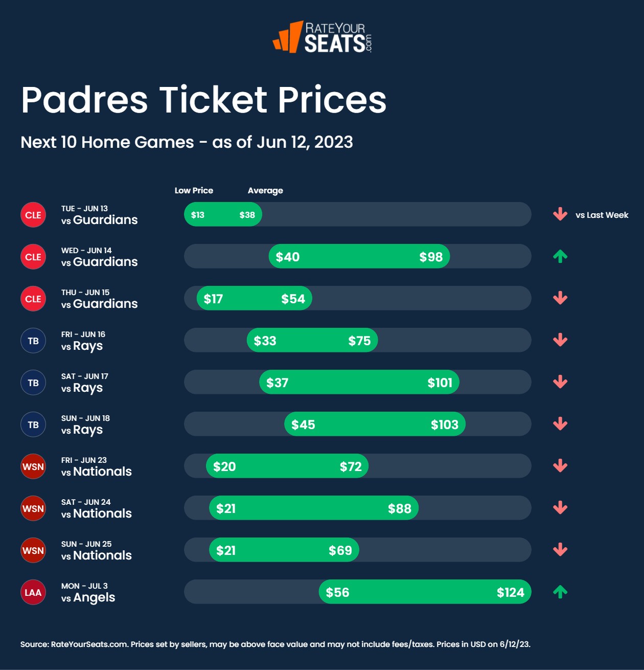Click the LAA badge for Jul 3 game
644x670 pixels.
click(x=33, y=592)
